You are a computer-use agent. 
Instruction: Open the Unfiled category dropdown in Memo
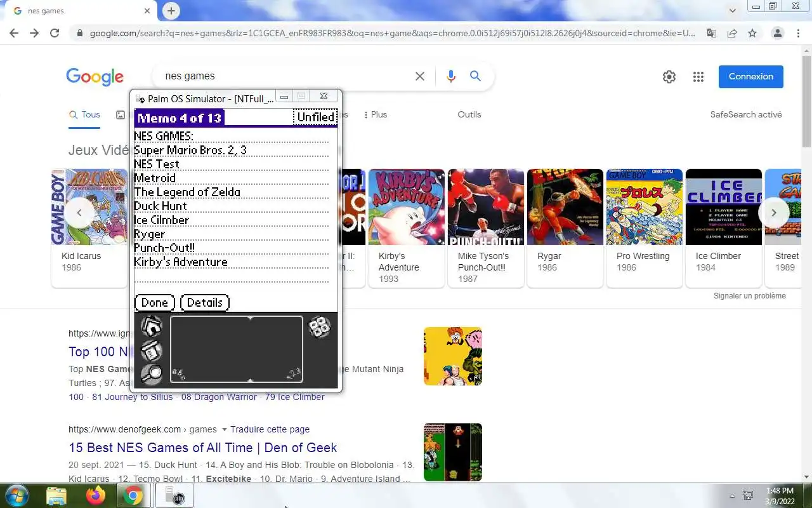tap(315, 117)
